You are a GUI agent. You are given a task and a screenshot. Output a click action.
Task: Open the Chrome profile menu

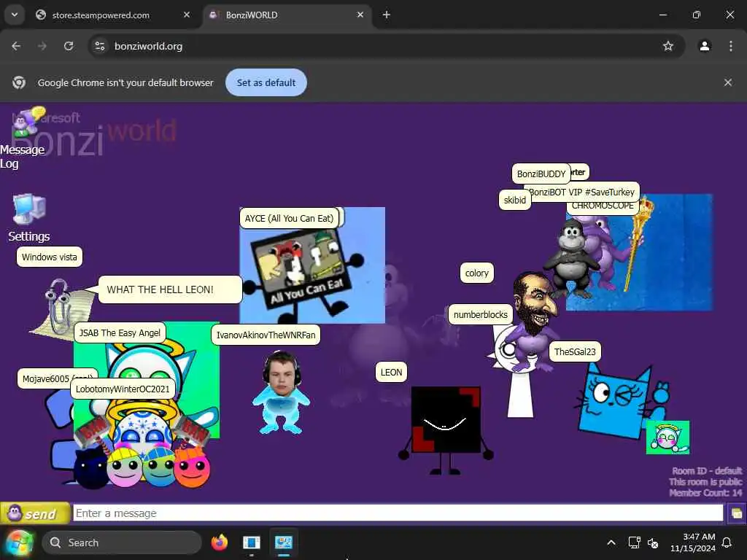tap(705, 46)
